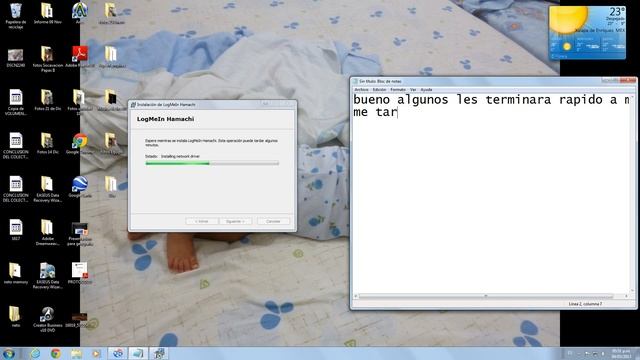Open Windows Media Player from the taskbar
Screen dimensions: 640x360
click(x=97, y=353)
